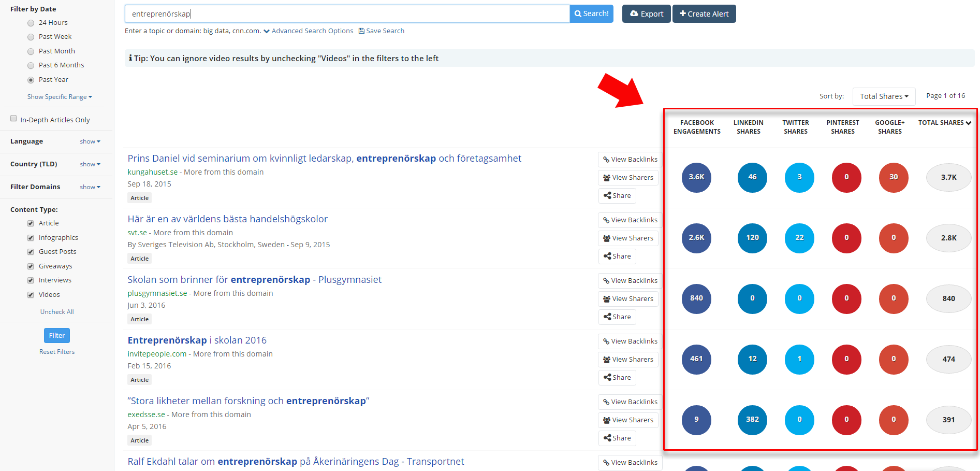The image size is (980, 471).
Task: Click the Uncheck All link
Action: click(x=57, y=312)
